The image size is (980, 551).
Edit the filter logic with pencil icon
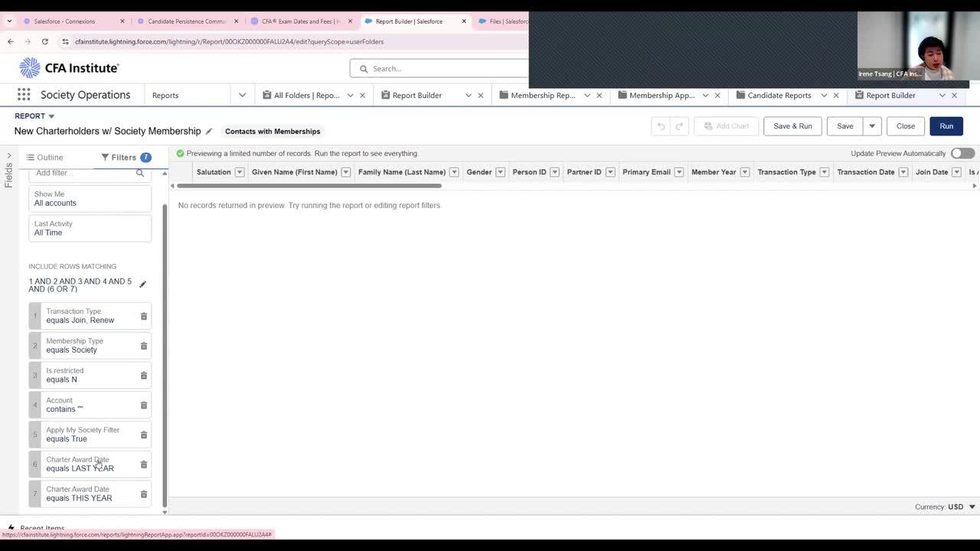[x=142, y=285]
